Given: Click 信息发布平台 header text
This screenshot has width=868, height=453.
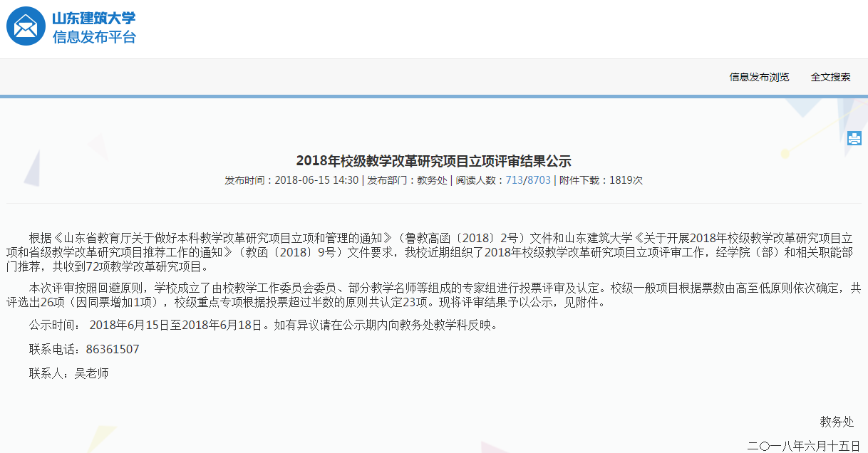Looking at the screenshot, I should 94,37.
